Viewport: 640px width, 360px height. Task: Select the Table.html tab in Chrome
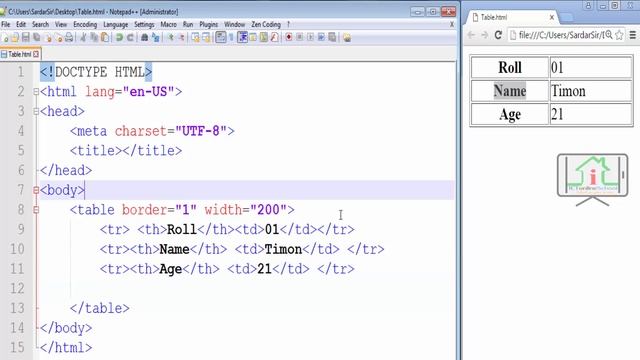(510, 17)
